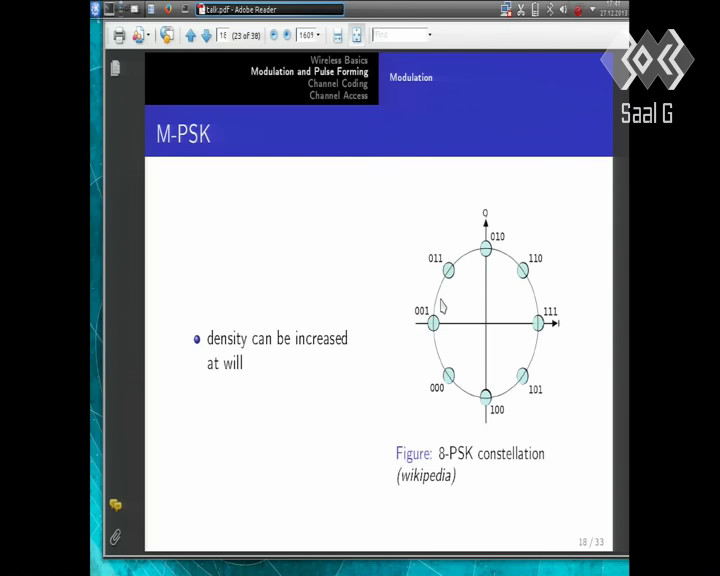This screenshot has height=576, width=720.
Task: Click the Modulation and Pulse Forming link
Action: [309, 72]
